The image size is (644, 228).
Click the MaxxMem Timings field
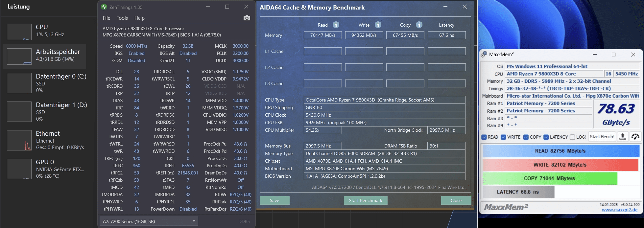pyautogui.click(x=572, y=88)
